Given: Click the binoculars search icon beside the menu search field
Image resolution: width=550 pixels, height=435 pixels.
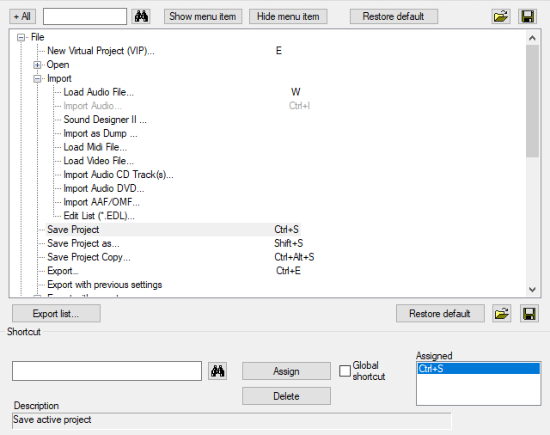Looking at the screenshot, I should pos(141,16).
